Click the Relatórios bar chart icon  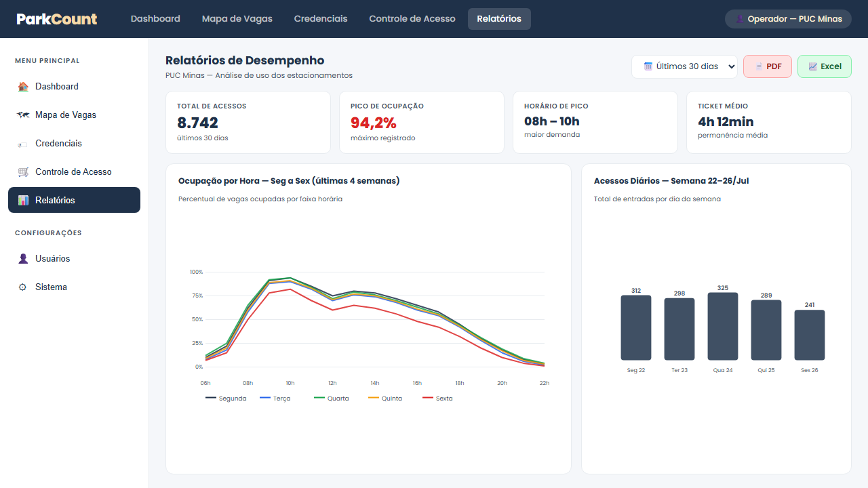click(23, 201)
